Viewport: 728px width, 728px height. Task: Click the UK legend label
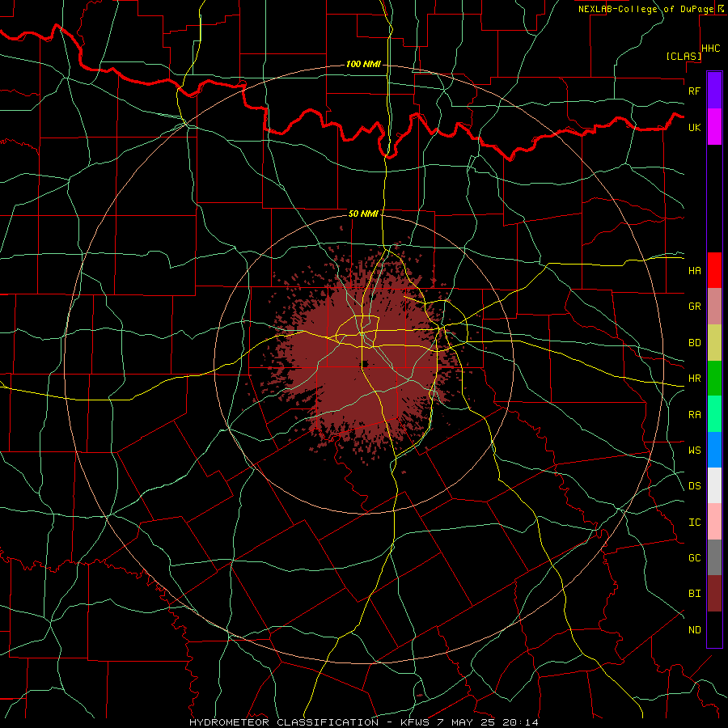click(694, 127)
